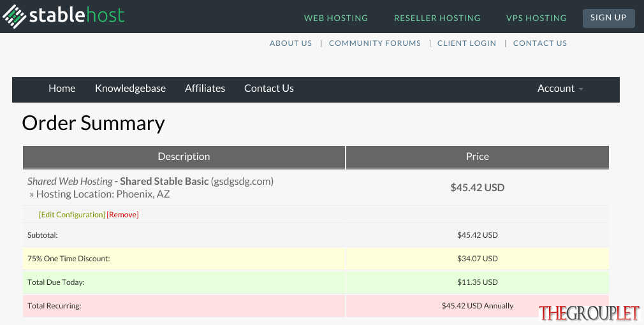The height and width of the screenshot is (325, 644).
Task: Visit the About Us link
Action: 291,43
